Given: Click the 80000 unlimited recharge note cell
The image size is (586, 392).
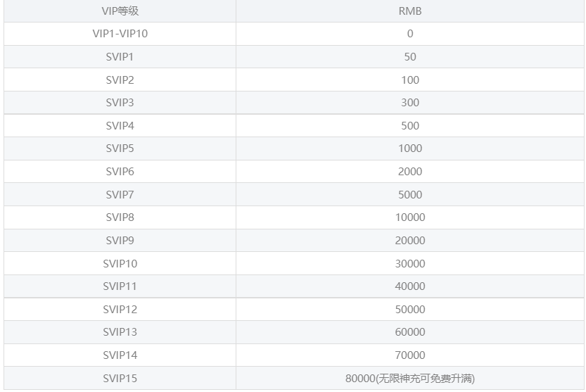Looking at the screenshot, I should (410, 379).
